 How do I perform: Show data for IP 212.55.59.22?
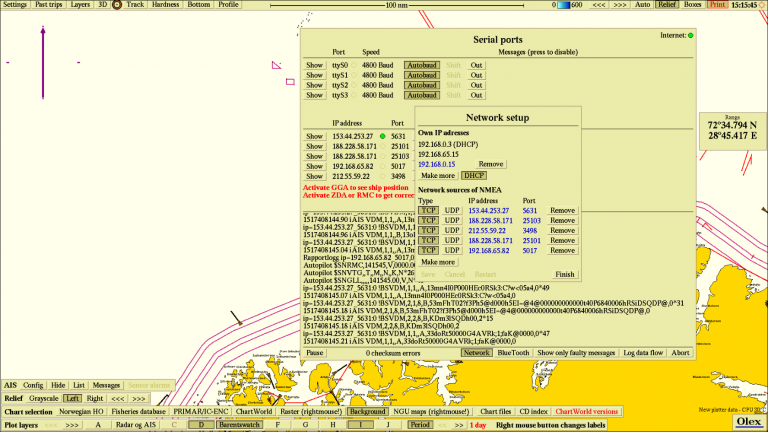pos(314,176)
